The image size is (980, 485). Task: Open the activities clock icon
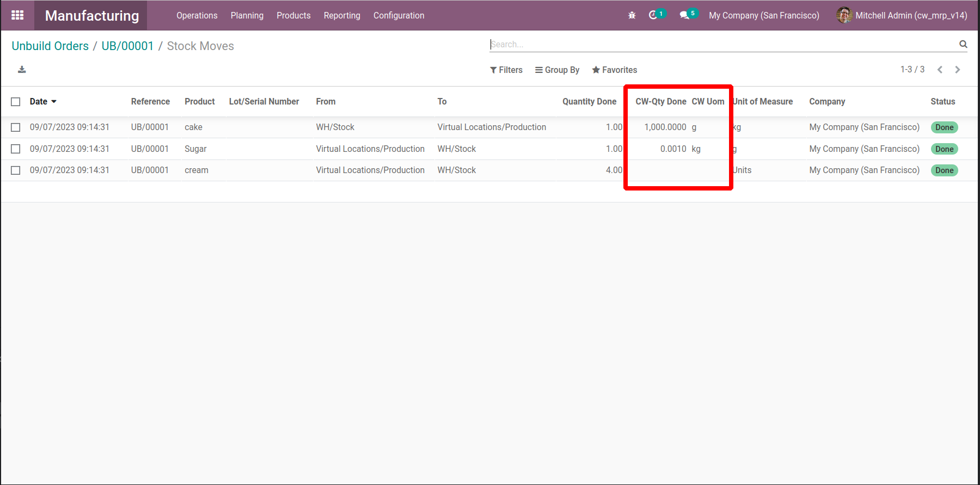pos(653,15)
